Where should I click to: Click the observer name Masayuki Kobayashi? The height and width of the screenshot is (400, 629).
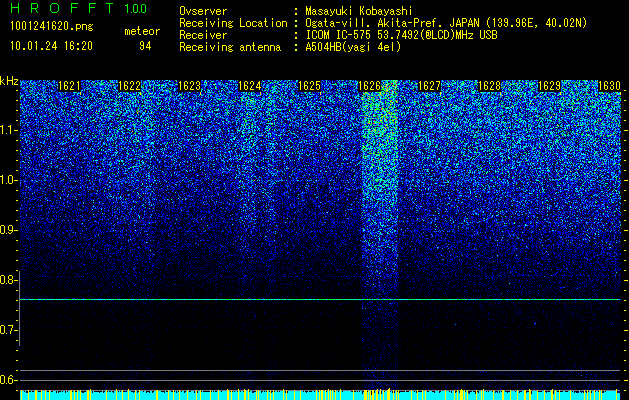click(359, 11)
